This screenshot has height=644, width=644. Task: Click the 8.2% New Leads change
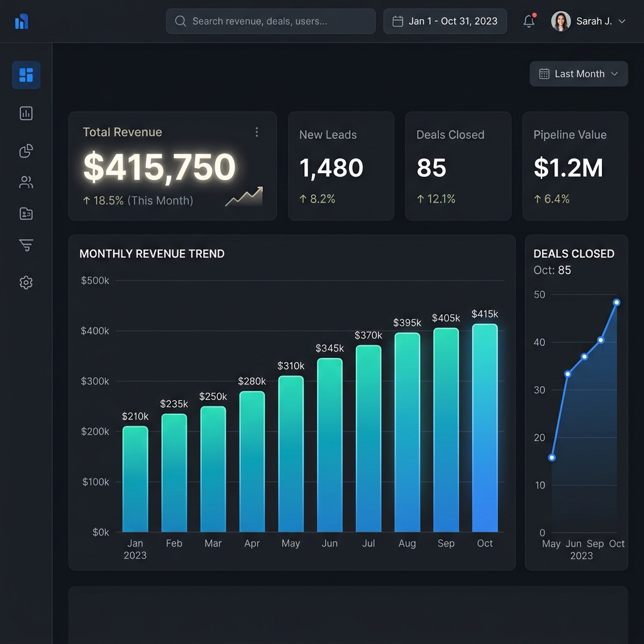tap(318, 199)
